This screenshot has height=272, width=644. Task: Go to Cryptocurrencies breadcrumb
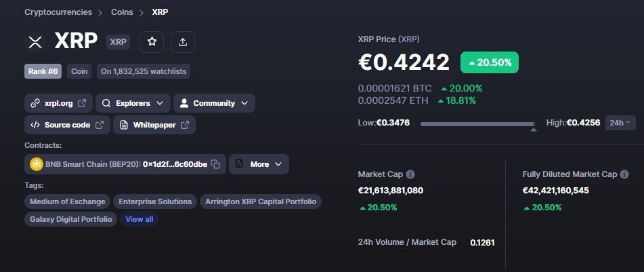click(58, 12)
